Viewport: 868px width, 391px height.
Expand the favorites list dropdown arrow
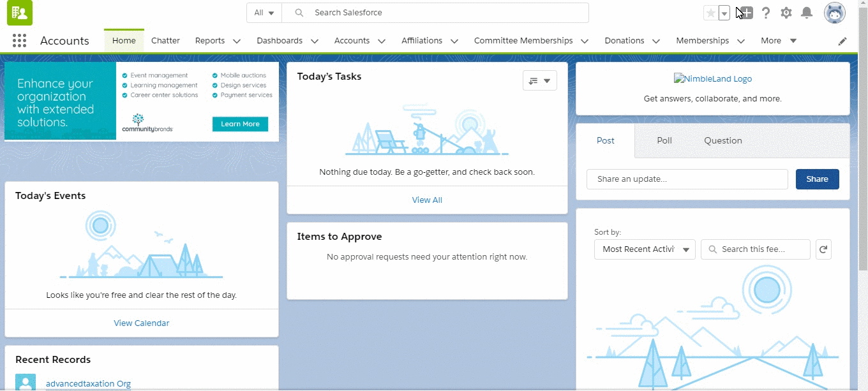(724, 13)
